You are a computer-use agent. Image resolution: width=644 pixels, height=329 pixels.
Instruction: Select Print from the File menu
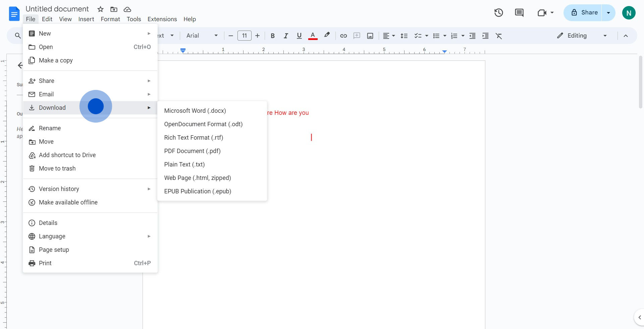(45, 263)
